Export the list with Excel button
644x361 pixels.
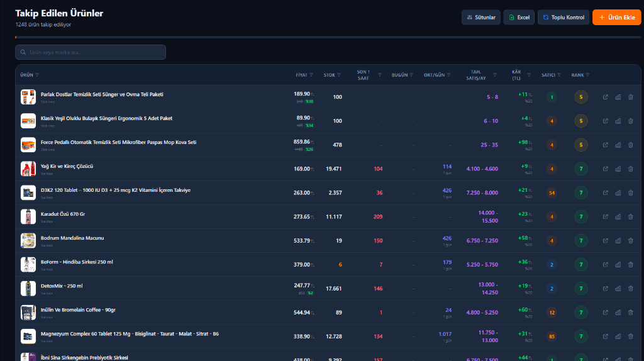[519, 18]
